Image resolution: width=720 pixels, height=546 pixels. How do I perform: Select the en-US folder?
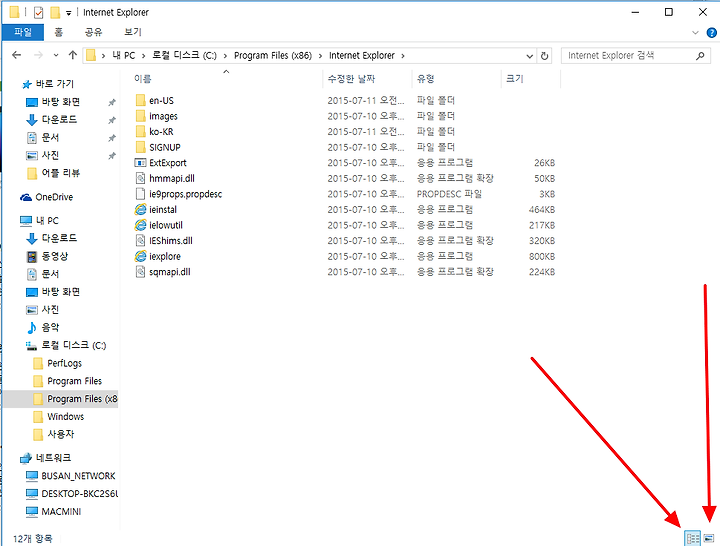tap(161, 101)
